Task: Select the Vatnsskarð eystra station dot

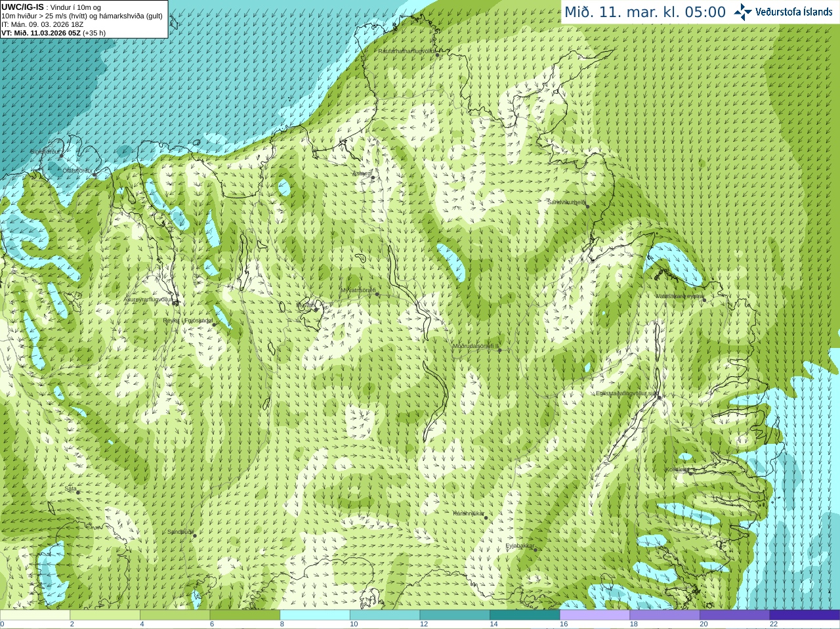Action: 703,299
